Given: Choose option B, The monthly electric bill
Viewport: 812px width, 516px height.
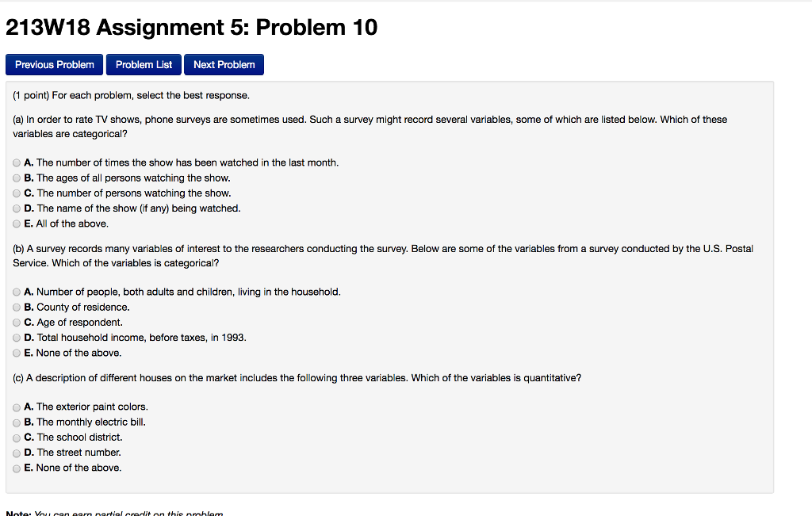Looking at the screenshot, I should coord(16,422).
